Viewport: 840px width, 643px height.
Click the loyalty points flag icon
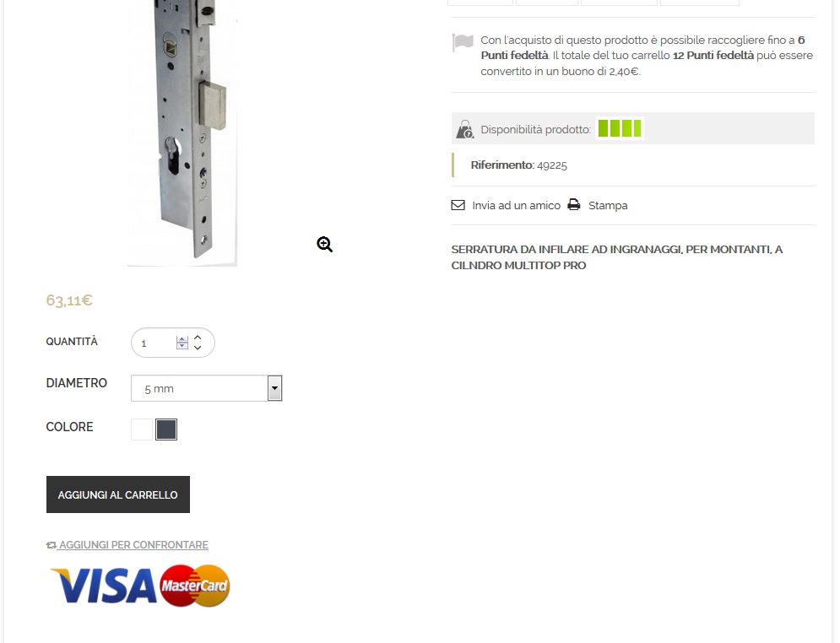[463, 42]
